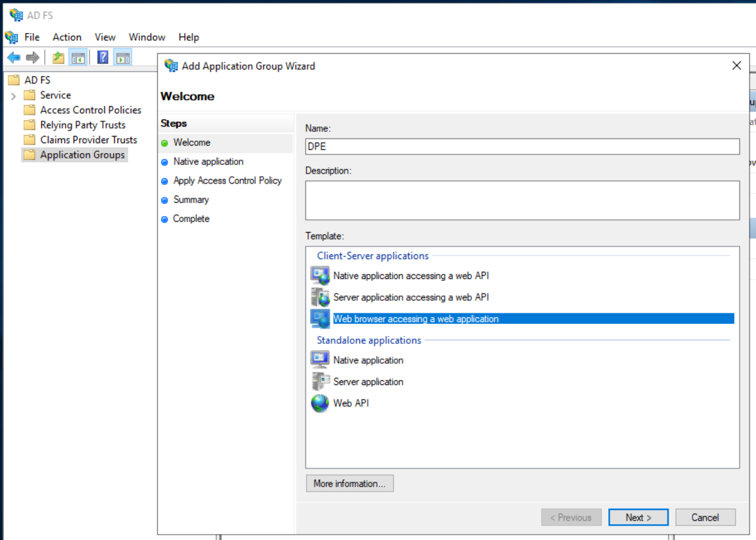Click into the Name text field
Image resolution: width=756 pixels, height=540 pixels.
(x=522, y=146)
